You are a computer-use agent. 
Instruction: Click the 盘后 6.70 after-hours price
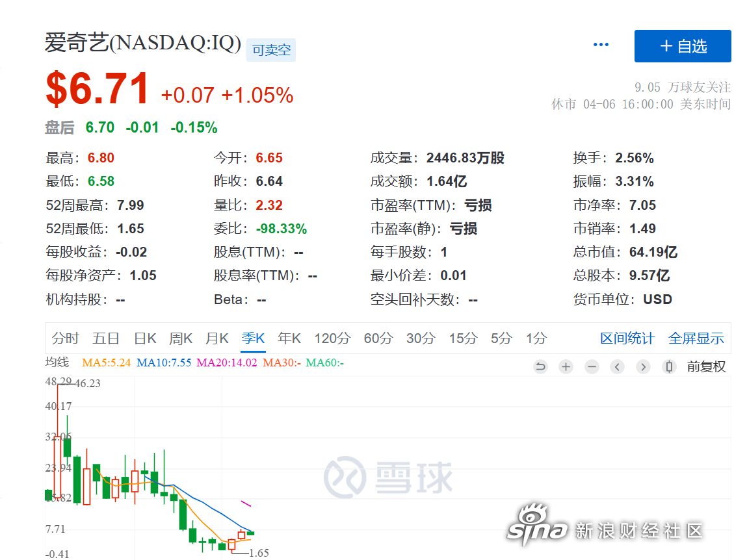click(x=99, y=127)
